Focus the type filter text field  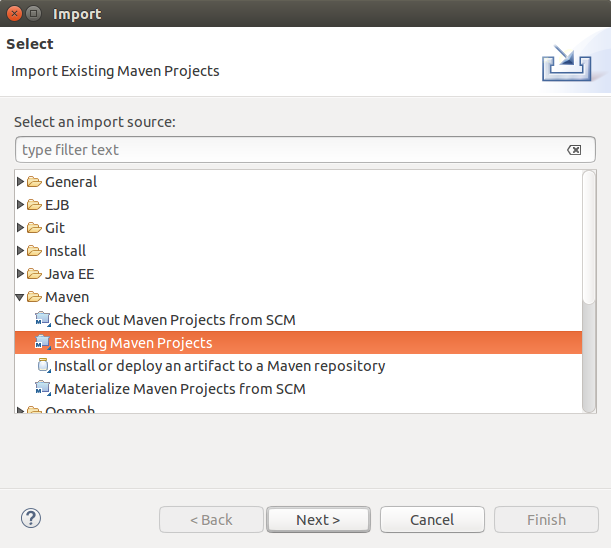tap(305, 150)
